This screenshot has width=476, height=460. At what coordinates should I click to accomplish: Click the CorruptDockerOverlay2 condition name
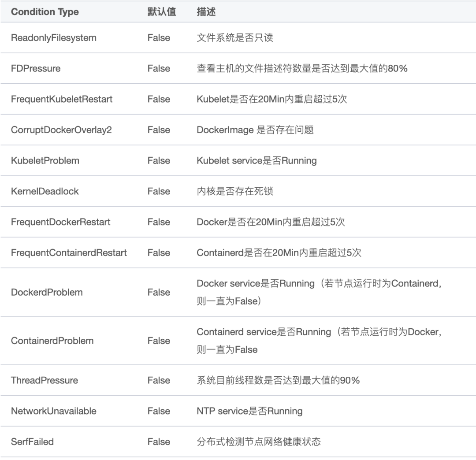61,130
